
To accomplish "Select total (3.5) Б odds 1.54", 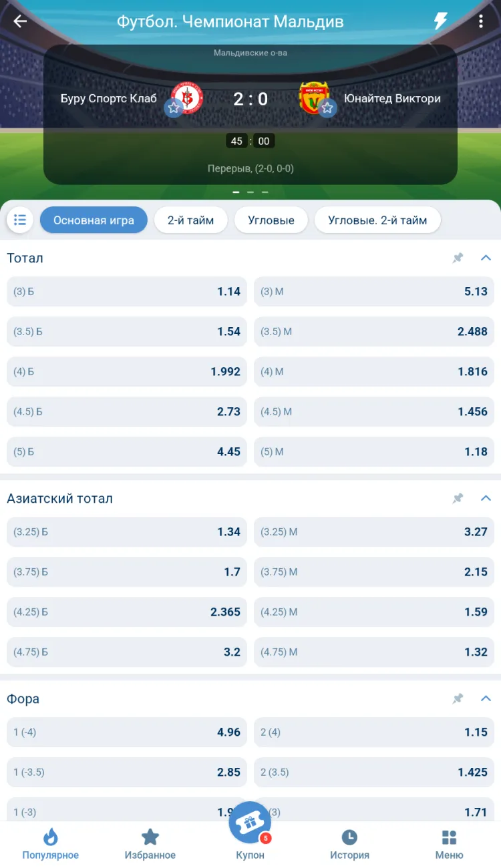I will tap(127, 332).
